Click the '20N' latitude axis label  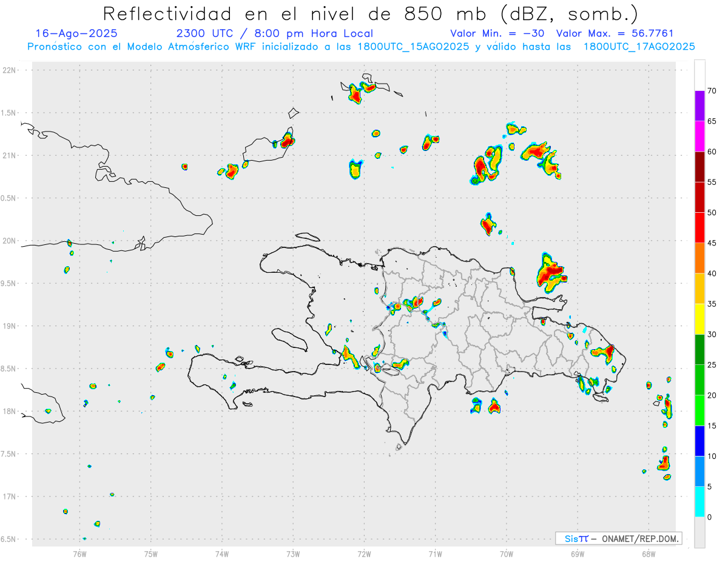click(10, 241)
